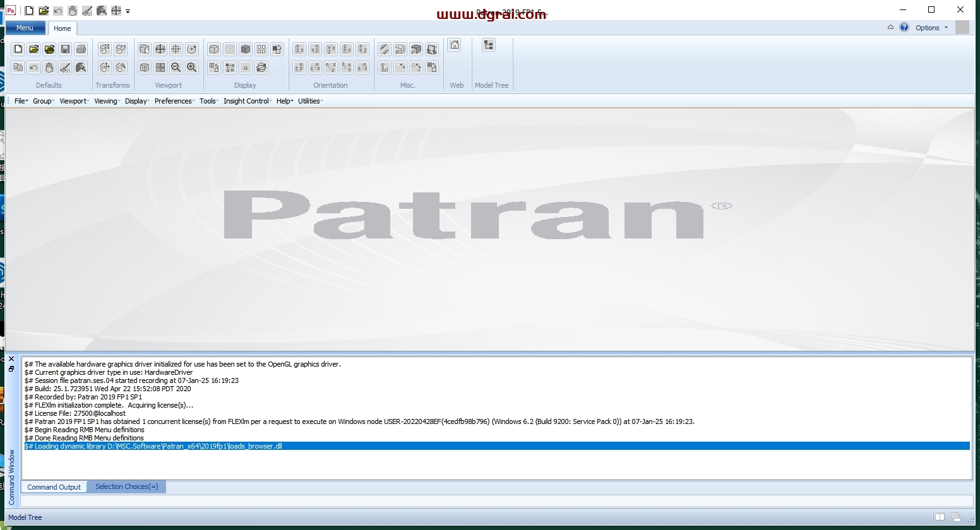Click the Top View icon in Orientation
Image resolution: width=980 pixels, height=530 pixels.
(331, 49)
